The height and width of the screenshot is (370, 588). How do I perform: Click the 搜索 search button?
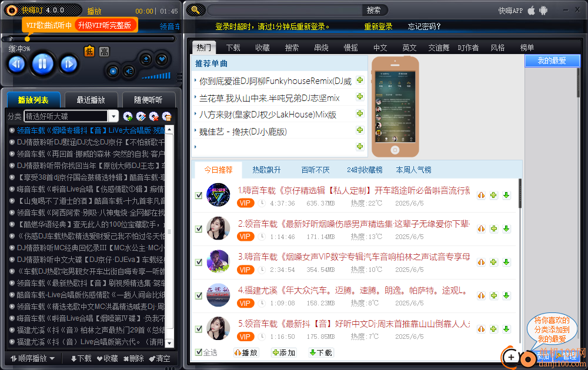(x=374, y=10)
